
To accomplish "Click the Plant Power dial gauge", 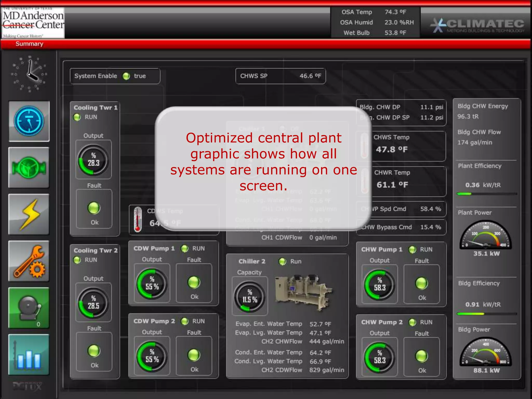I will click(486, 235).
